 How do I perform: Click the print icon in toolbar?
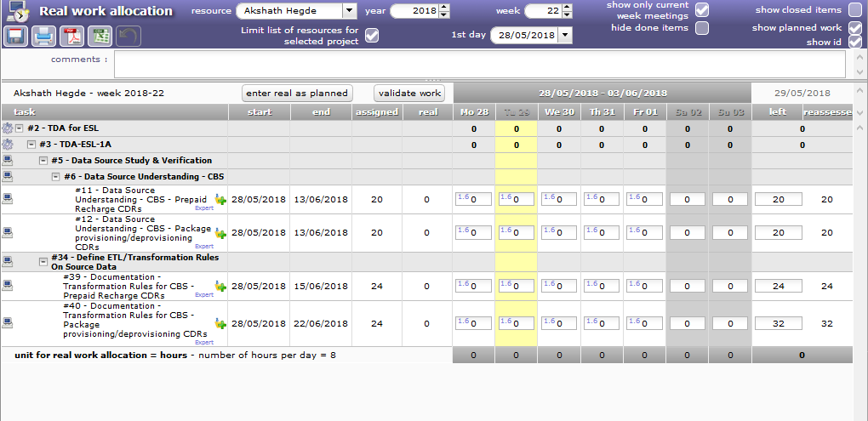coord(45,37)
